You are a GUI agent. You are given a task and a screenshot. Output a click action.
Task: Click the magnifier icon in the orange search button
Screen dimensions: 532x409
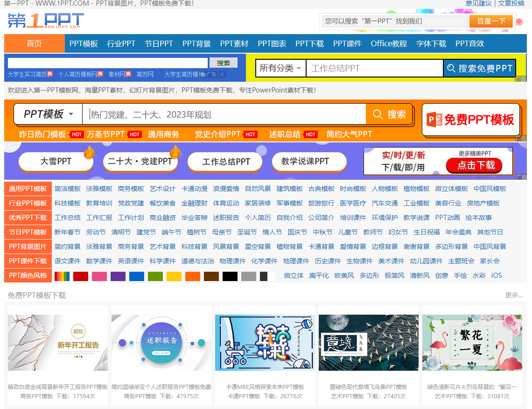(x=377, y=114)
